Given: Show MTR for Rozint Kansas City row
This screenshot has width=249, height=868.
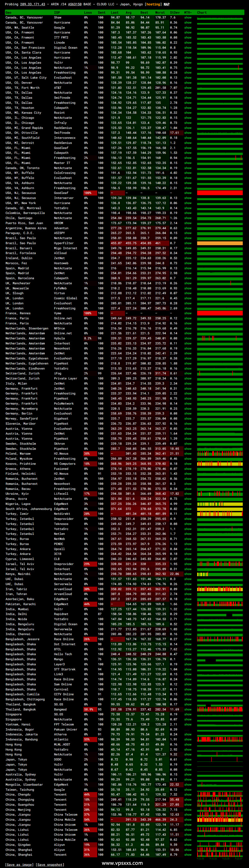Looking at the screenshot, I should tap(188, 113).
